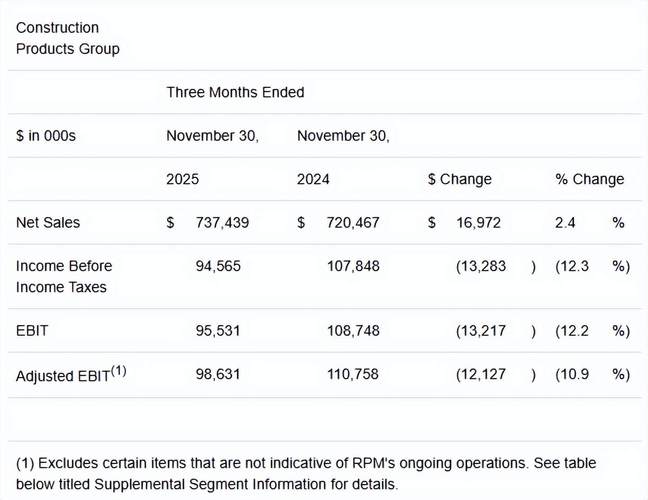Click the "$ in 000s" label
This screenshot has width=648, height=500.
click(x=46, y=135)
